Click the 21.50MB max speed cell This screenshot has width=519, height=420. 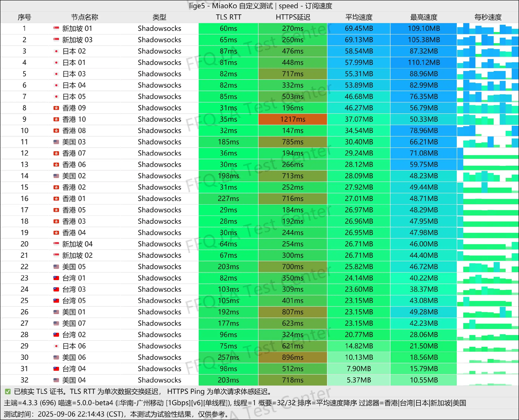[424, 346]
